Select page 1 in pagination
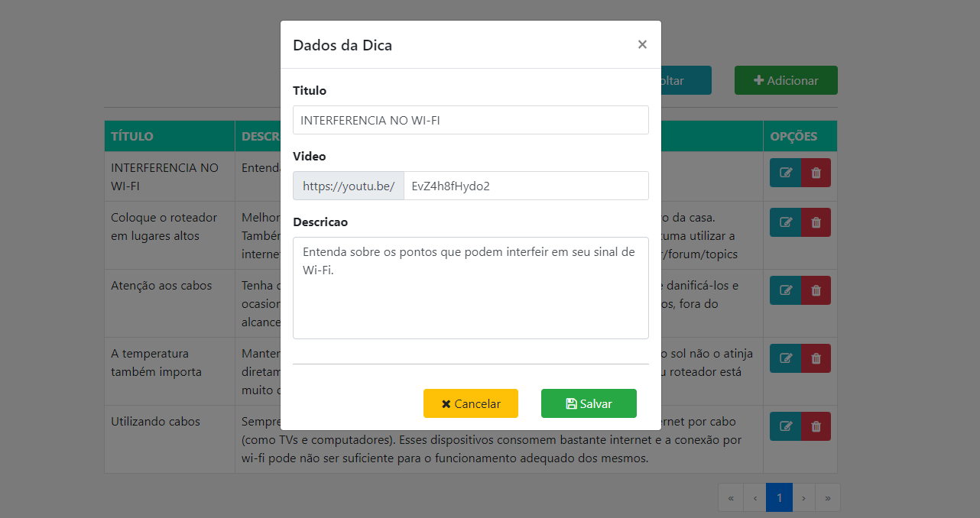This screenshot has height=518, width=980. tap(779, 497)
